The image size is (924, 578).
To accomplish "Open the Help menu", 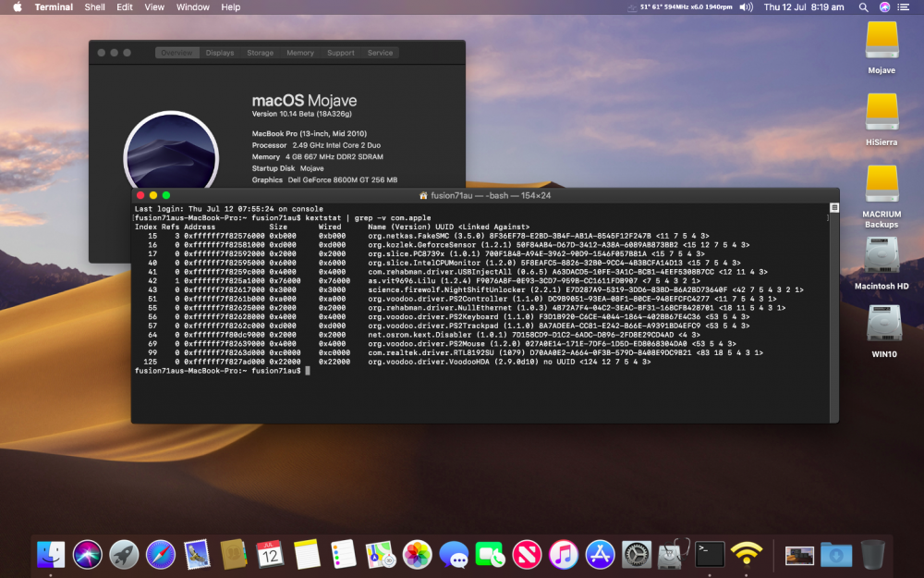I will coord(230,7).
